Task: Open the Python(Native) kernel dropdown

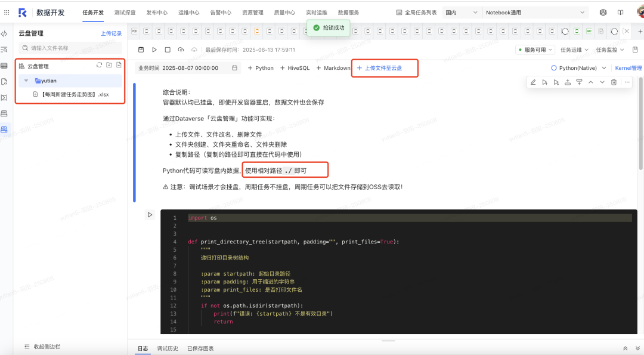Action: pos(578,68)
